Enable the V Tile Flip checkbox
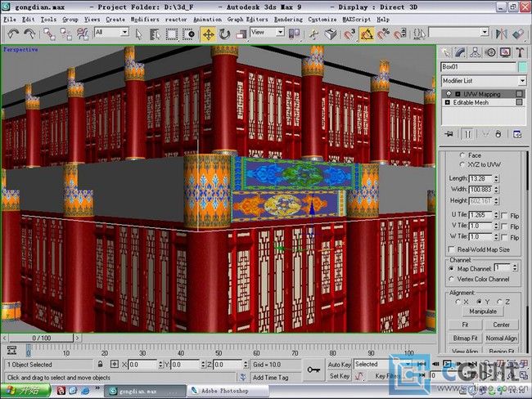 pyautogui.click(x=504, y=226)
